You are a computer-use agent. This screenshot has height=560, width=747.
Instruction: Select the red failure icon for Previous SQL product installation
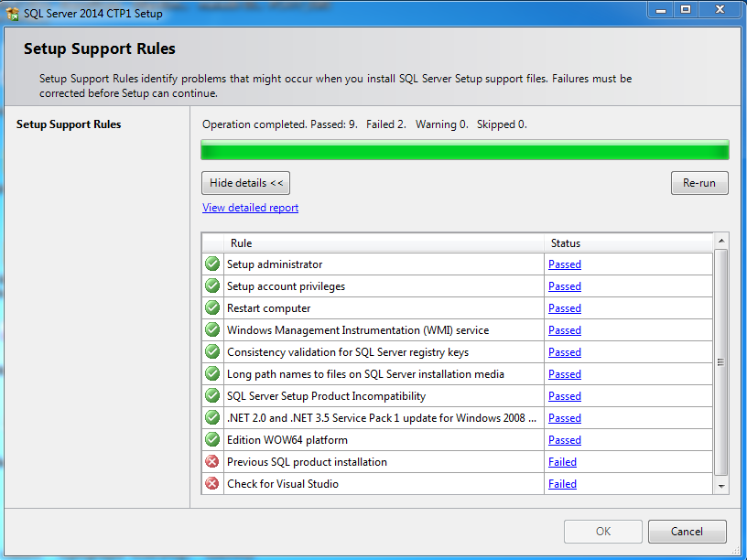(211, 462)
